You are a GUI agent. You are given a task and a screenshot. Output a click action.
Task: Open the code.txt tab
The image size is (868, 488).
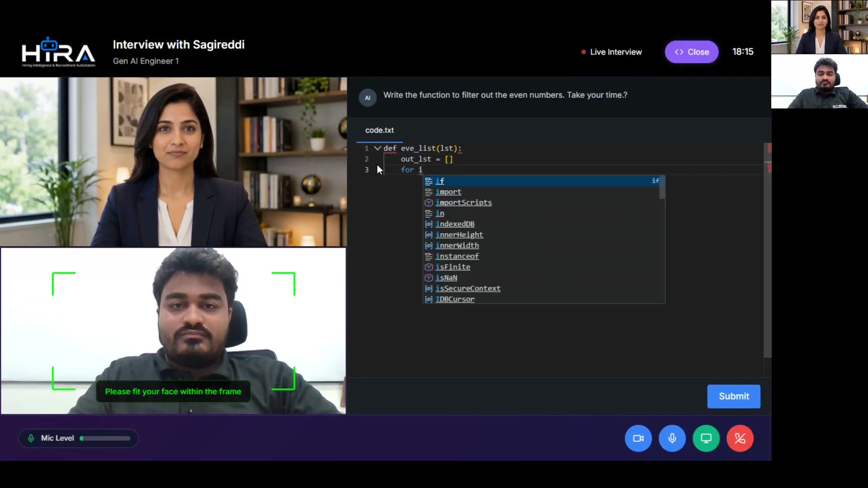[x=379, y=130]
